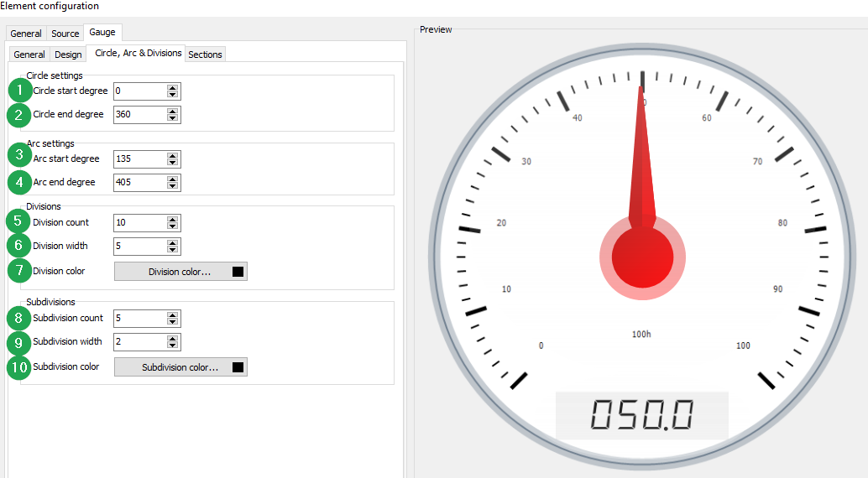Click the Division color button

[x=180, y=272]
